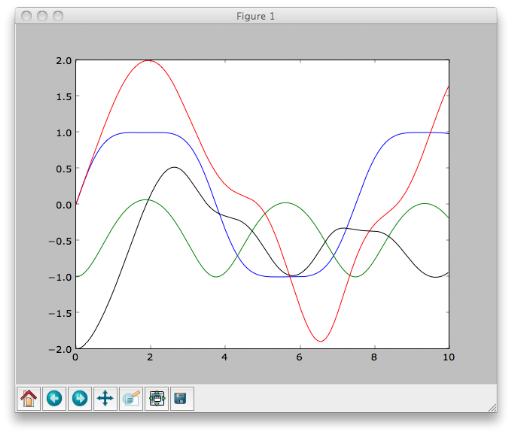Close the Figure 1 window

pos(26,16)
